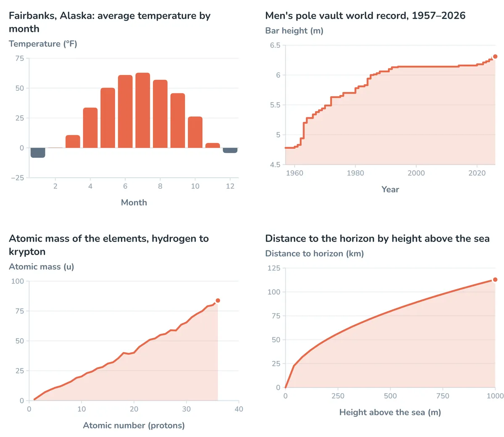This screenshot has height=437, width=504.
Task: Click the krypton end-point dot on the atomic mass line
Action: click(218, 300)
